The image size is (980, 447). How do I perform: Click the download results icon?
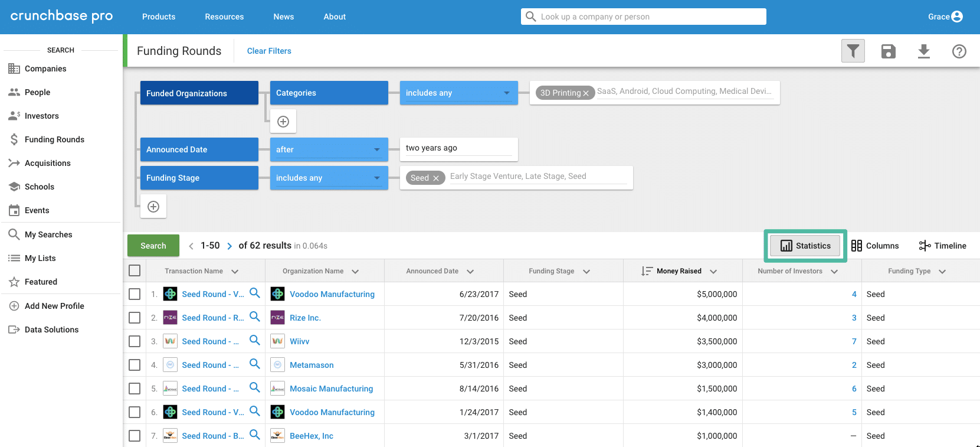tap(924, 51)
